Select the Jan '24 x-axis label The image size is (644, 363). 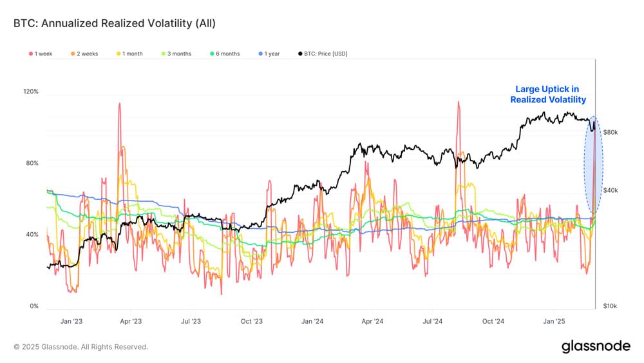pyautogui.click(x=312, y=321)
